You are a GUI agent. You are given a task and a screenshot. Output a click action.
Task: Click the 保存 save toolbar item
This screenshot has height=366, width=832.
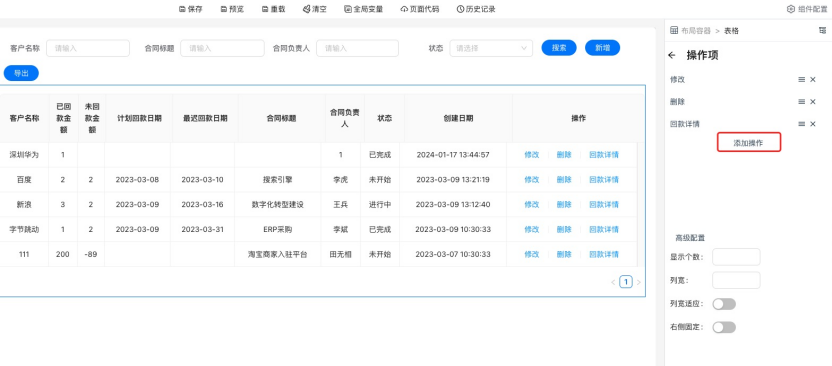[191, 9]
